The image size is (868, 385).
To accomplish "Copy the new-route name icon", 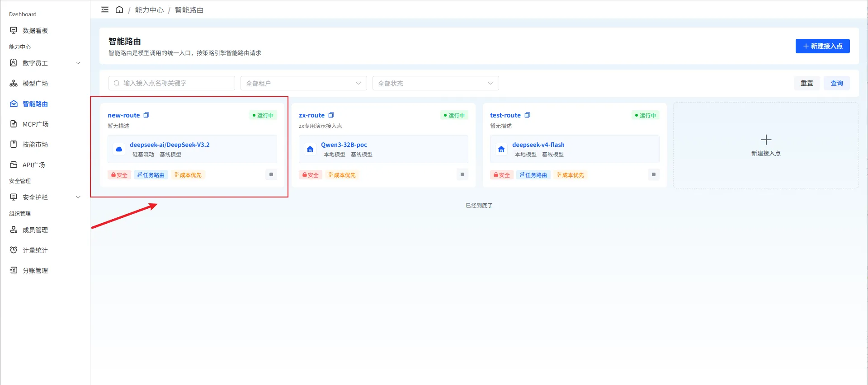I will [146, 115].
